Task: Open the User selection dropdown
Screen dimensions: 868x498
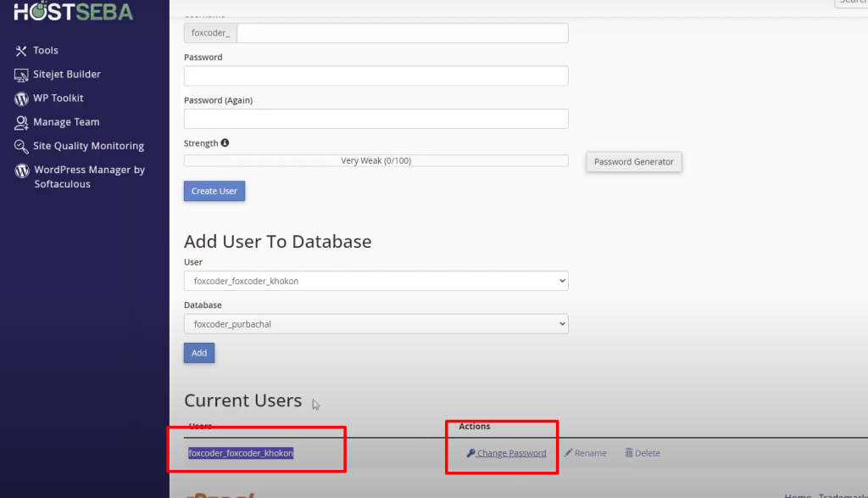Action: coord(376,281)
